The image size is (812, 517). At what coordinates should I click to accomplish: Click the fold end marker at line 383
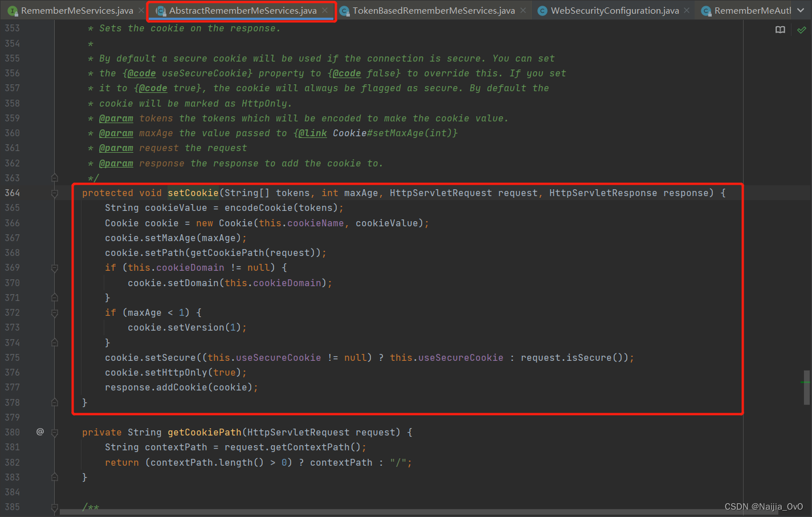(55, 477)
